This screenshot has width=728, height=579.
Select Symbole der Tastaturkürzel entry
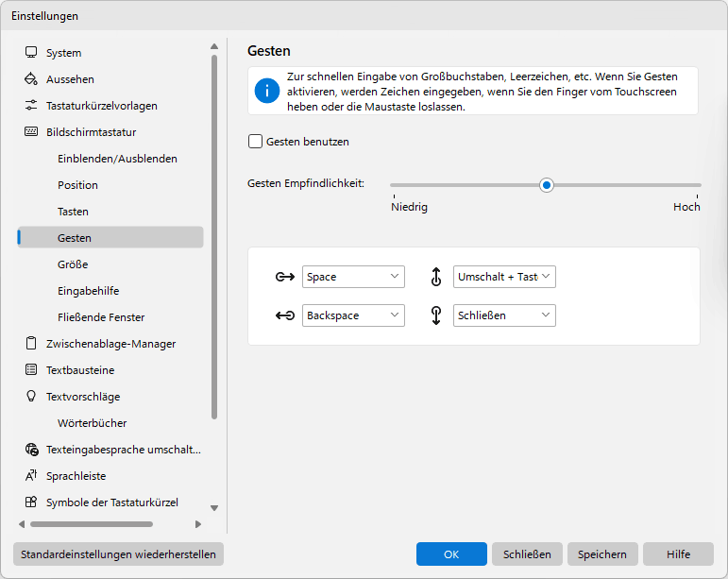110,502
